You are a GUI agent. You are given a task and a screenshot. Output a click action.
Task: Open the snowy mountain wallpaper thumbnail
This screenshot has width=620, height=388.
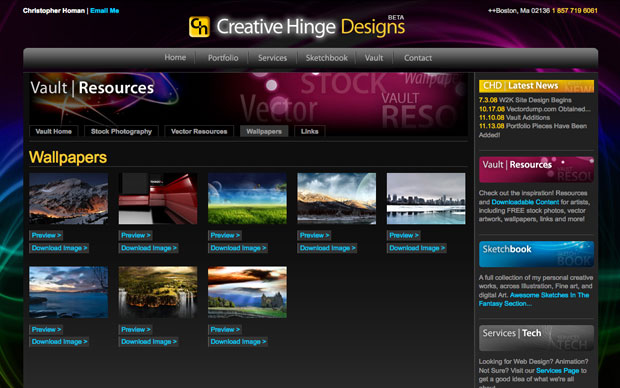click(x=68, y=199)
